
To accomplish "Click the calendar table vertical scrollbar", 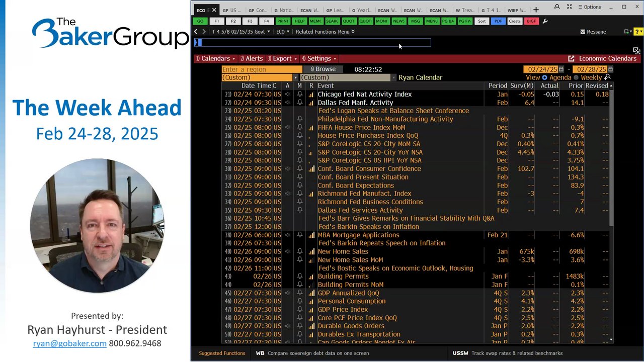I will [611, 157].
